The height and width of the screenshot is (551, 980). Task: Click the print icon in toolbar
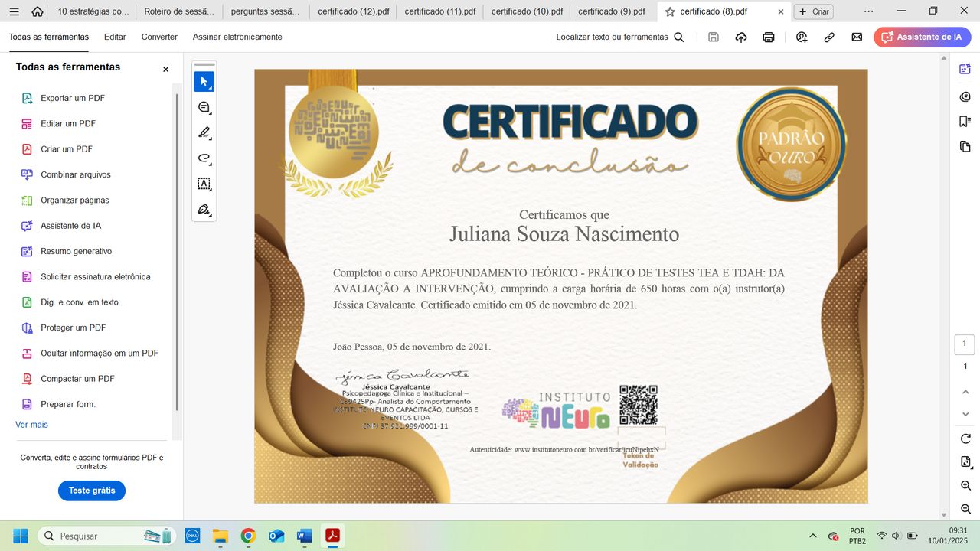tap(769, 37)
